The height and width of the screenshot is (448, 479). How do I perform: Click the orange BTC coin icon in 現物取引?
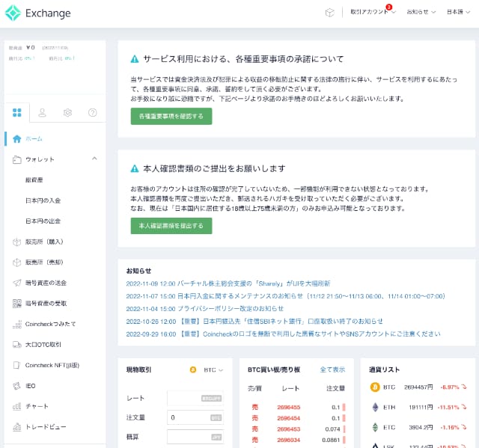(x=193, y=369)
